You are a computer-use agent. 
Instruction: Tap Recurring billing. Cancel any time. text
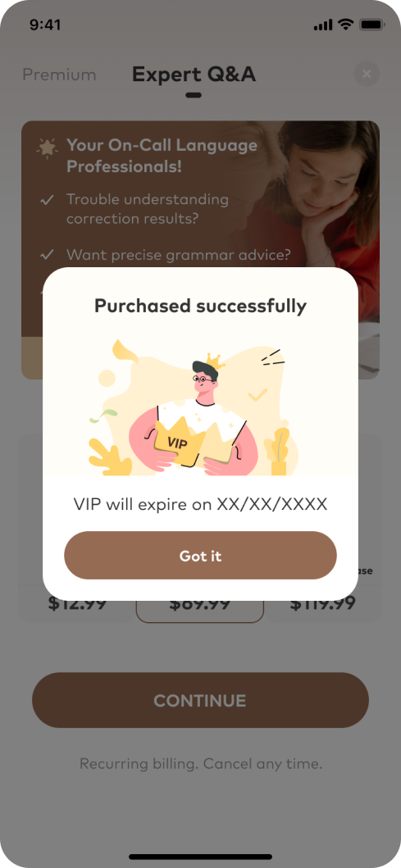[x=200, y=764]
